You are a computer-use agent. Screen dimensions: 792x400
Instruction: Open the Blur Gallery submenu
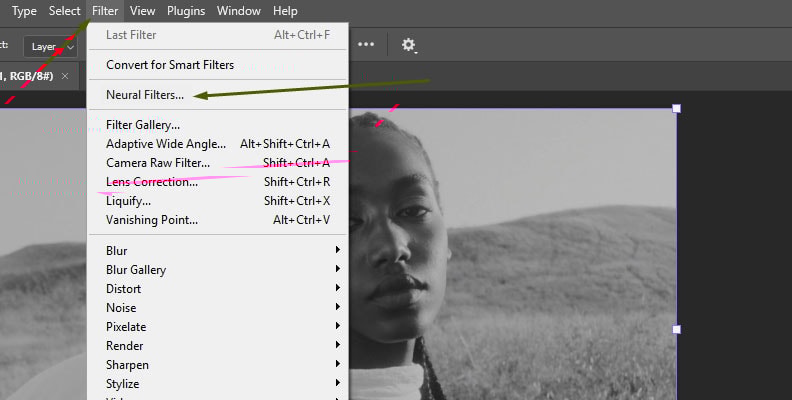click(x=136, y=270)
